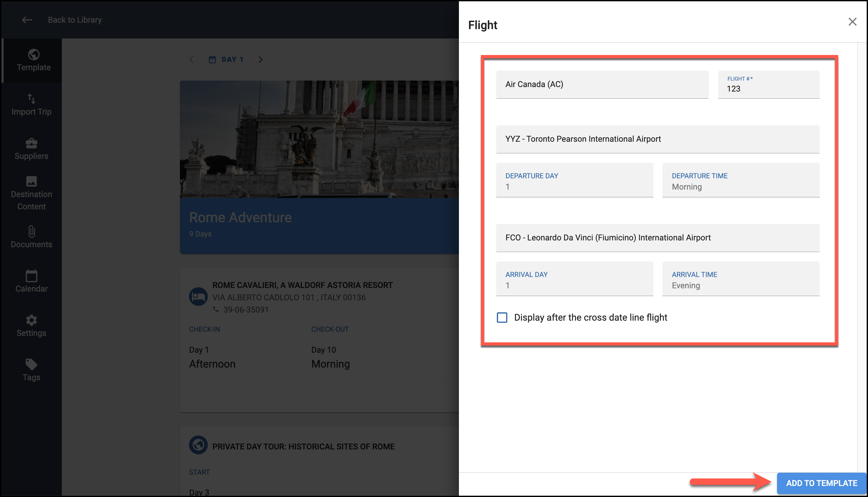Click the hotel bed icon
Screen dimensions: 868x497
pos(198,296)
